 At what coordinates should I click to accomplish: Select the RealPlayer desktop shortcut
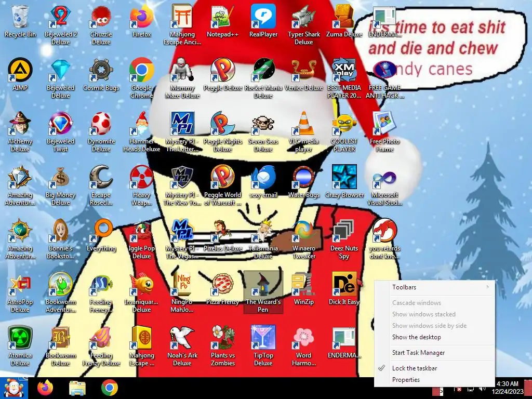click(263, 21)
